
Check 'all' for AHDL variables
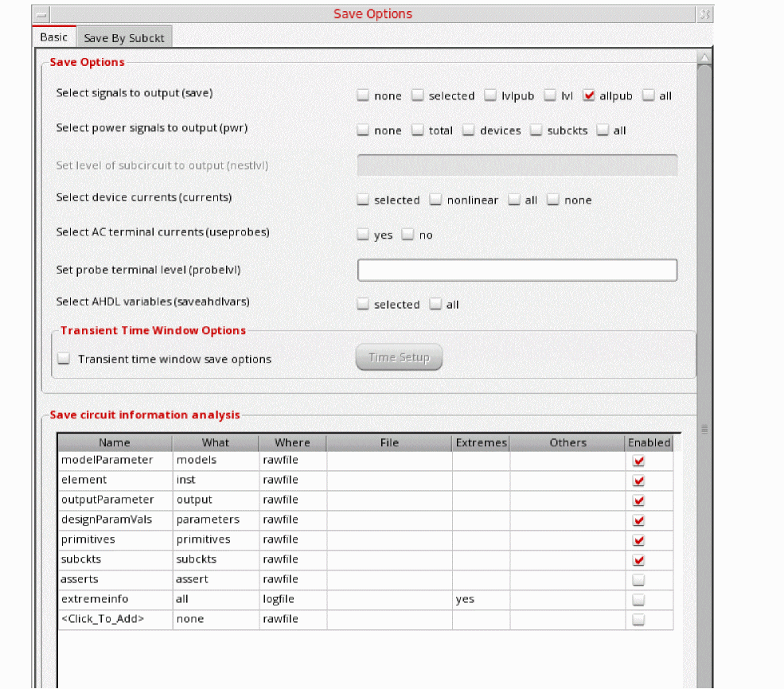coord(436,304)
